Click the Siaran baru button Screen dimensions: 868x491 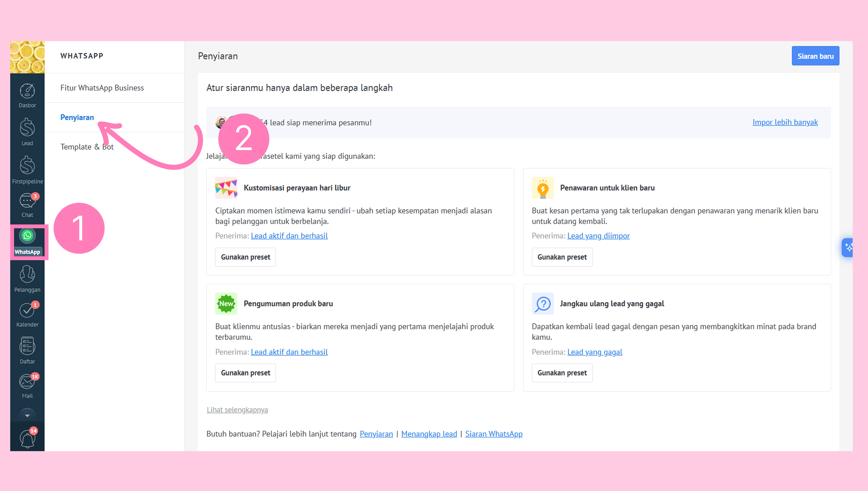tap(815, 56)
